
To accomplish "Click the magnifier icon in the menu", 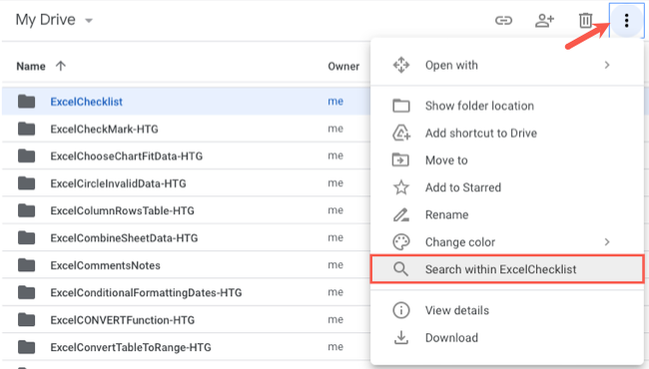I will pyautogui.click(x=401, y=269).
